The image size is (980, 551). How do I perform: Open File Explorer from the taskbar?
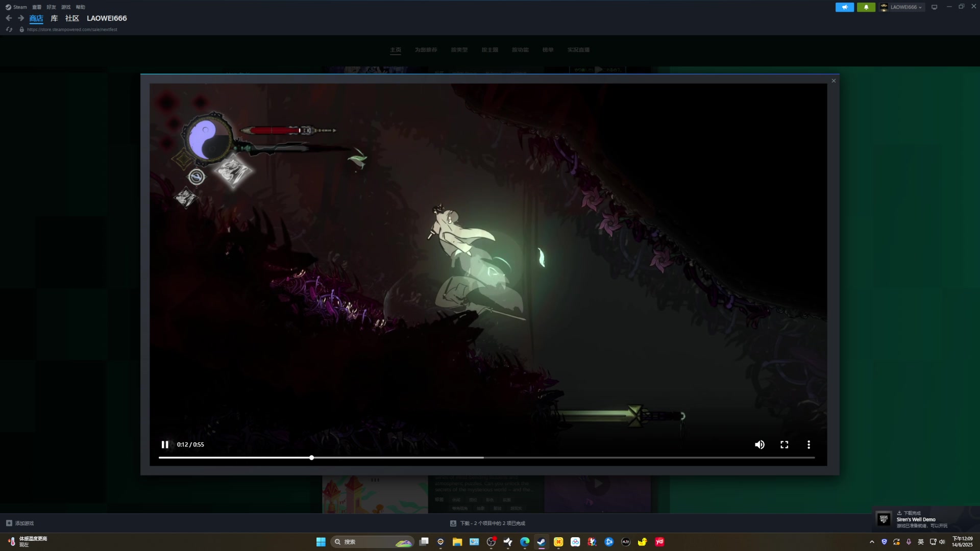coord(457,542)
